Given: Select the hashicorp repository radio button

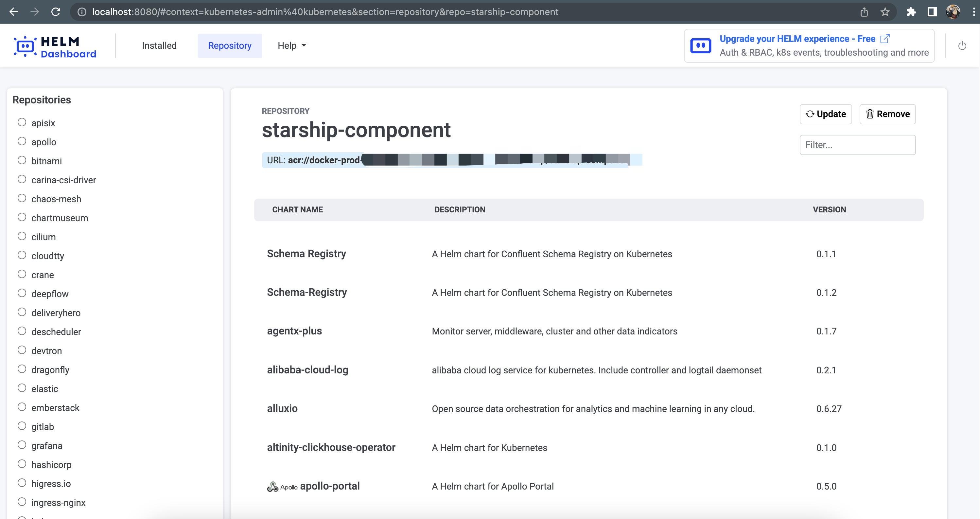Looking at the screenshot, I should click(x=22, y=463).
